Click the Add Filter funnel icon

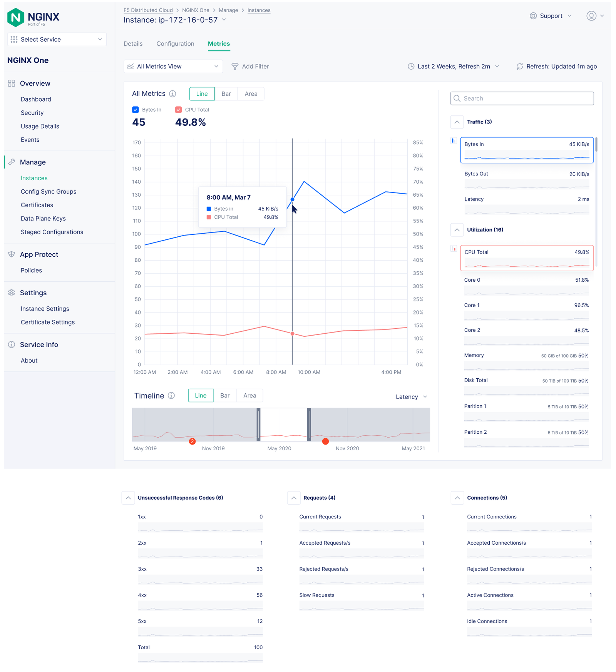[235, 67]
